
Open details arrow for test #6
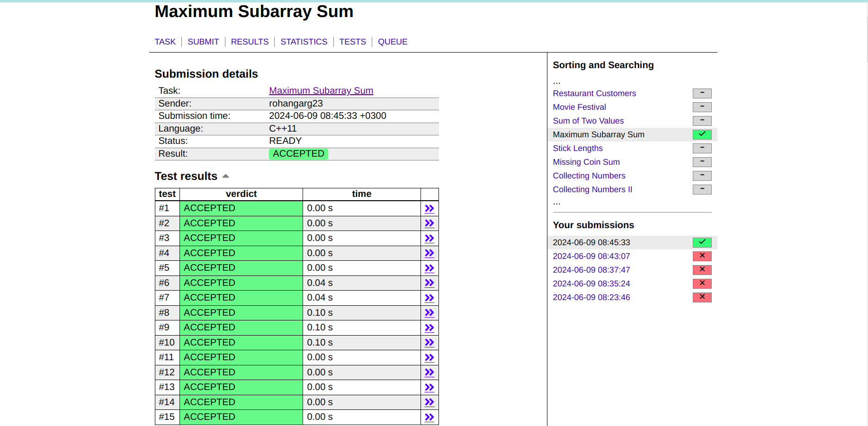click(430, 283)
